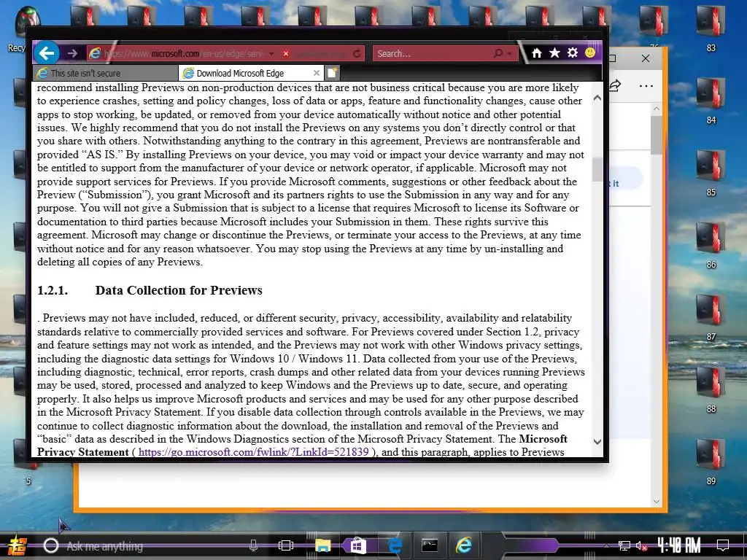The height and width of the screenshot is (560, 747).
Task: Select the desktop icon labeled 84
Action: pos(711,102)
